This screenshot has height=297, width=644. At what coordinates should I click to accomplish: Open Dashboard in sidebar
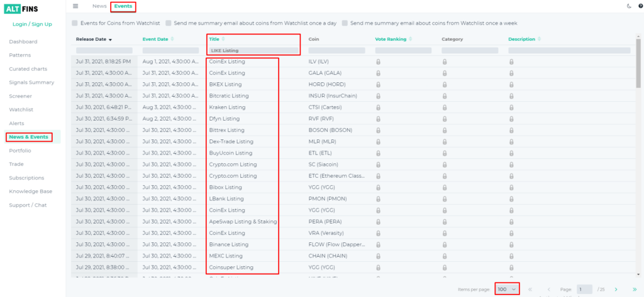click(23, 41)
